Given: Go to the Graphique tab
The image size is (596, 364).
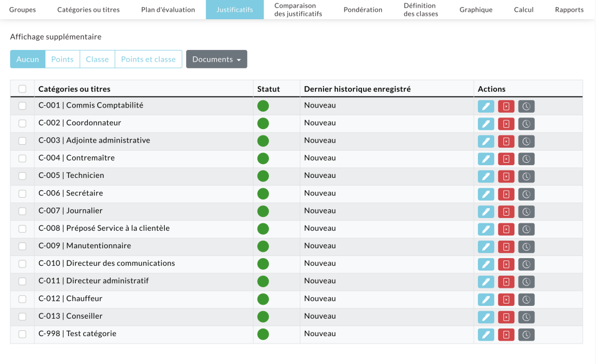Looking at the screenshot, I should coord(476,9).
